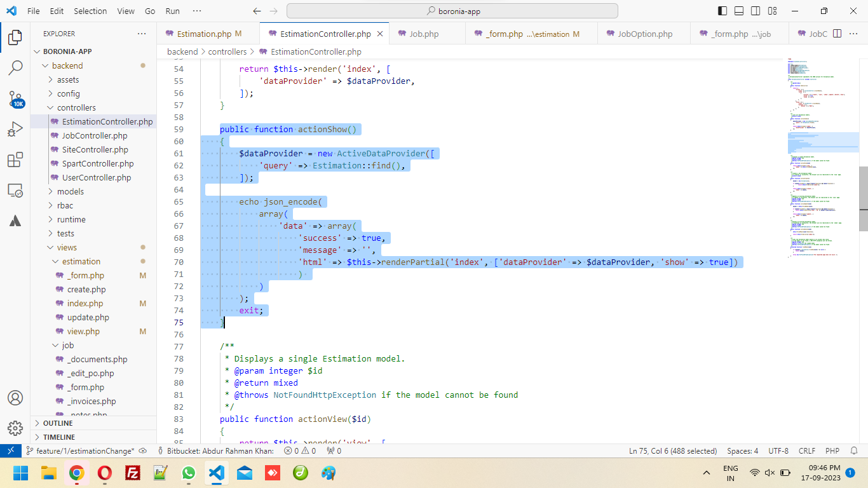Go back using the navigation arrow
The height and width of the screenshot is (488, 868).
coord(257,11)
